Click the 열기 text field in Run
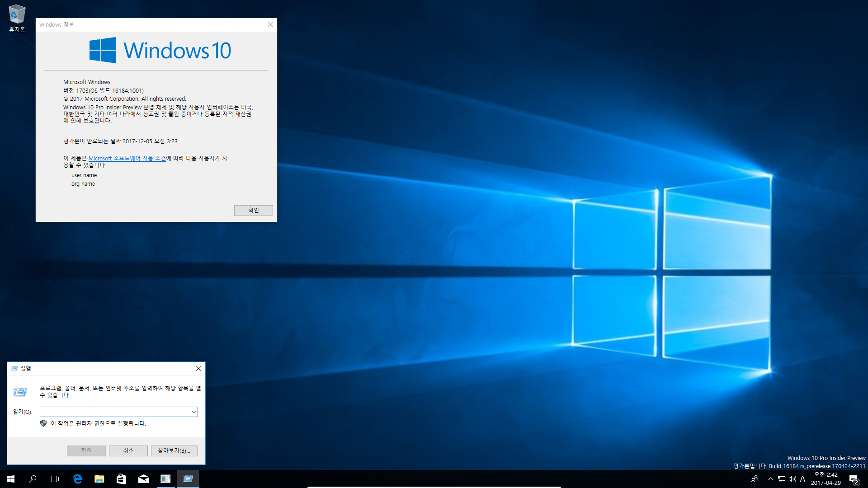 click(x=115, y=412)
